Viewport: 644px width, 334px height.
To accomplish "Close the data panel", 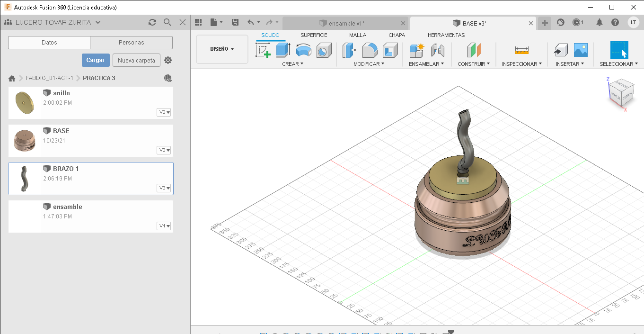I will [x=183, y=22].
